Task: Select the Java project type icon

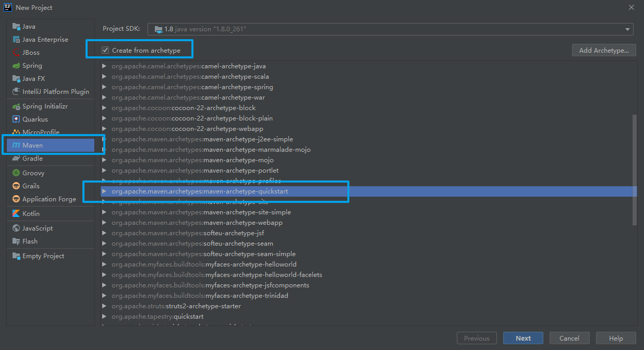Action: coord(16,27)
